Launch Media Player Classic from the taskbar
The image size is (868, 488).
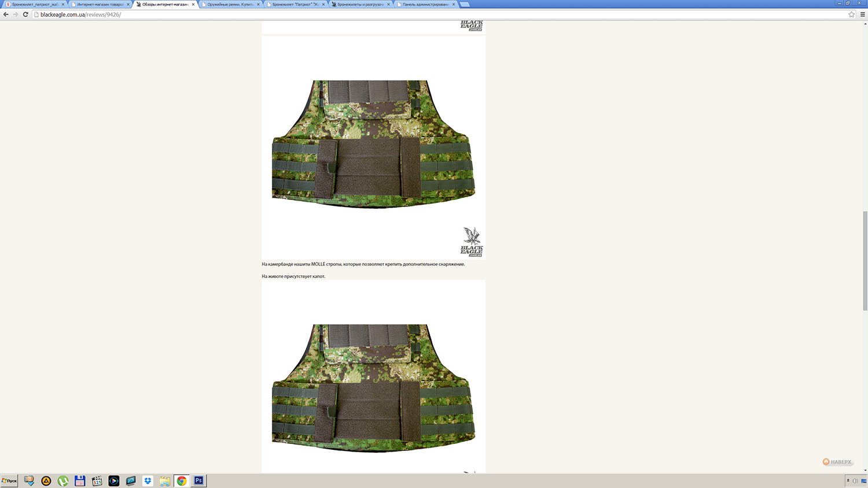[97, 481]
